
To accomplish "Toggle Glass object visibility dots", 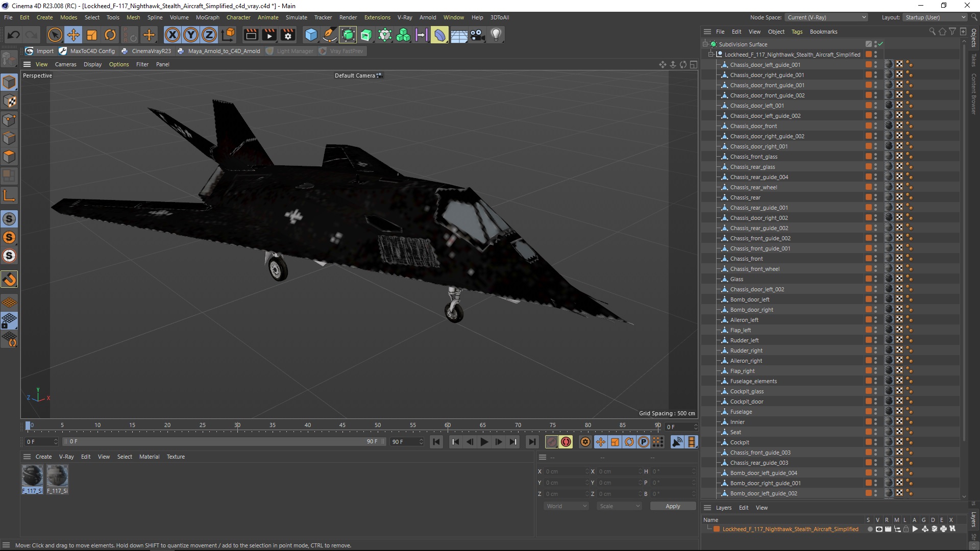I will 875,279.
